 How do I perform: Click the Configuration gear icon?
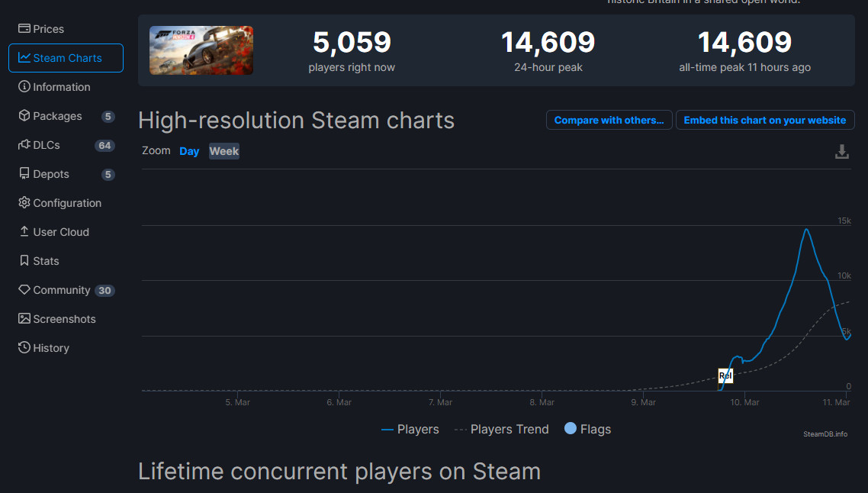[24, 203]
